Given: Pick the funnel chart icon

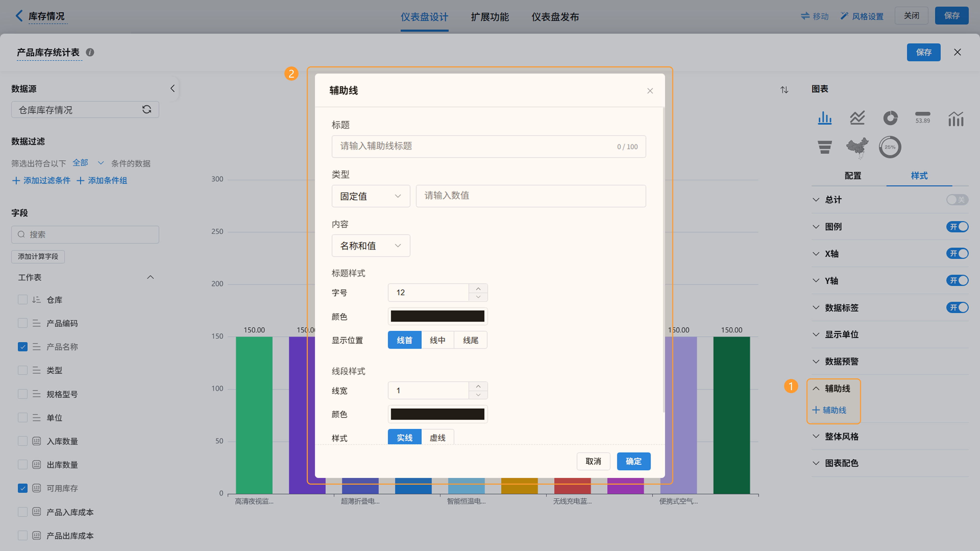Looking at the screenshot, I should [x=824, y=147].
